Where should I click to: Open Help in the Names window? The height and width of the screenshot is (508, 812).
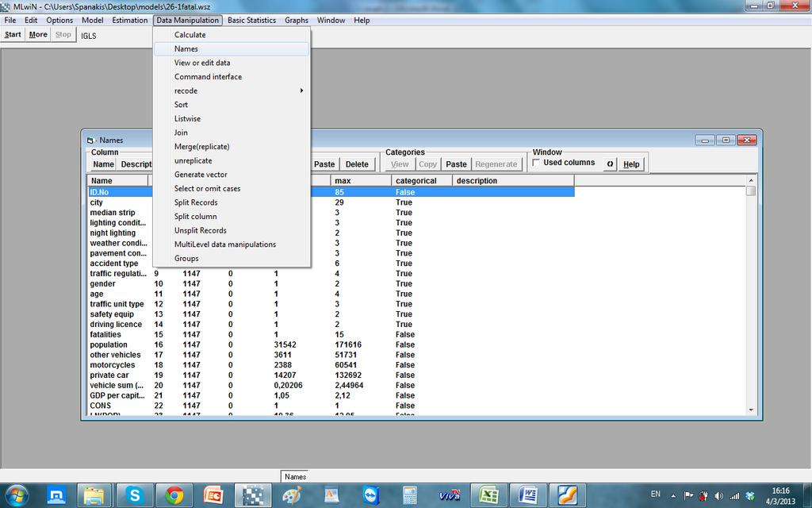click(x=631, y=164)
